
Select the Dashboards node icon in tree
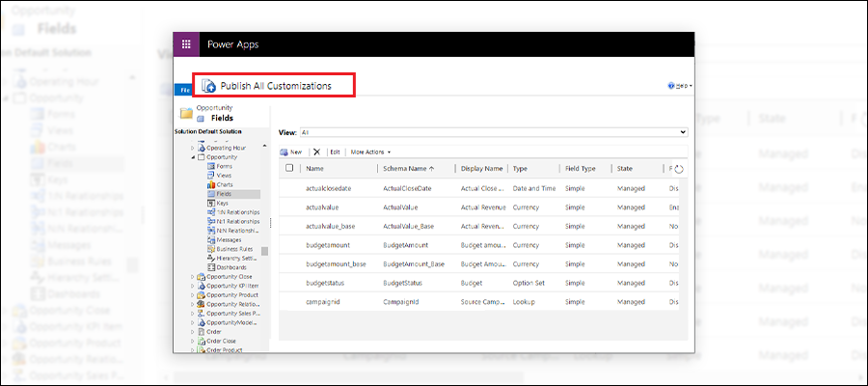211,267
